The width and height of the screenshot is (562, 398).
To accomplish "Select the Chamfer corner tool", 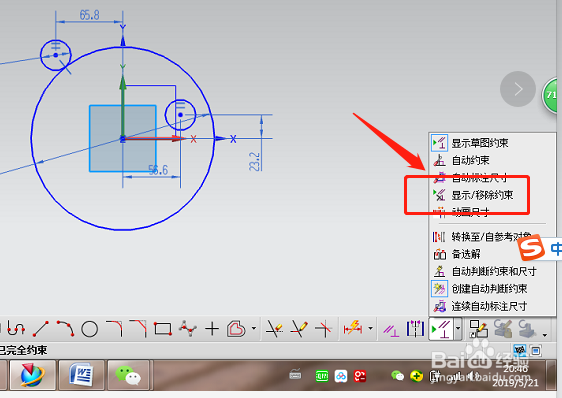I will pos(138,328).
